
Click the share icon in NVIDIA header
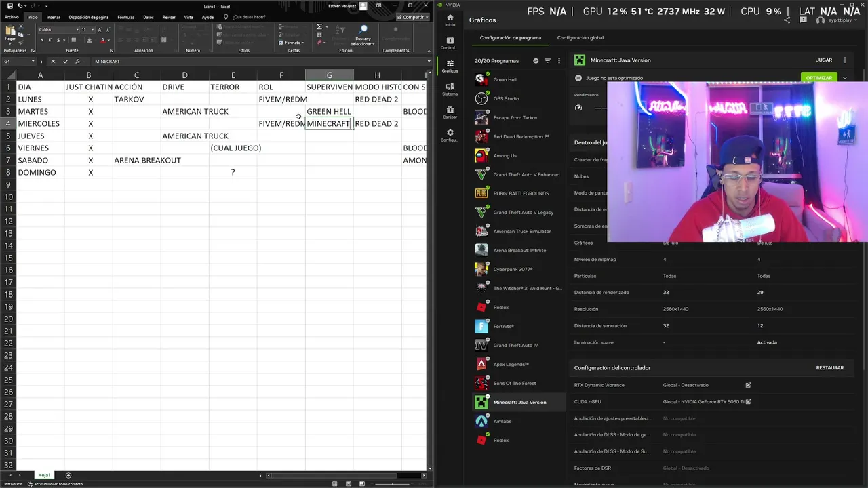coord(787,20)
